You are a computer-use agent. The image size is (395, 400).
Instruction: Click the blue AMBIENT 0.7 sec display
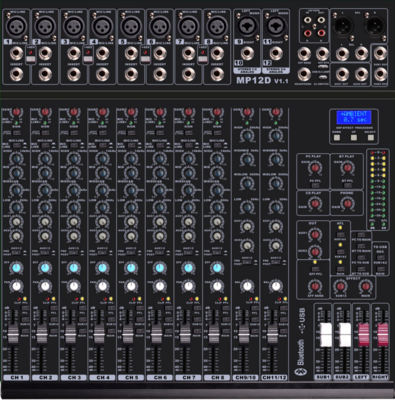click(354, 117)
